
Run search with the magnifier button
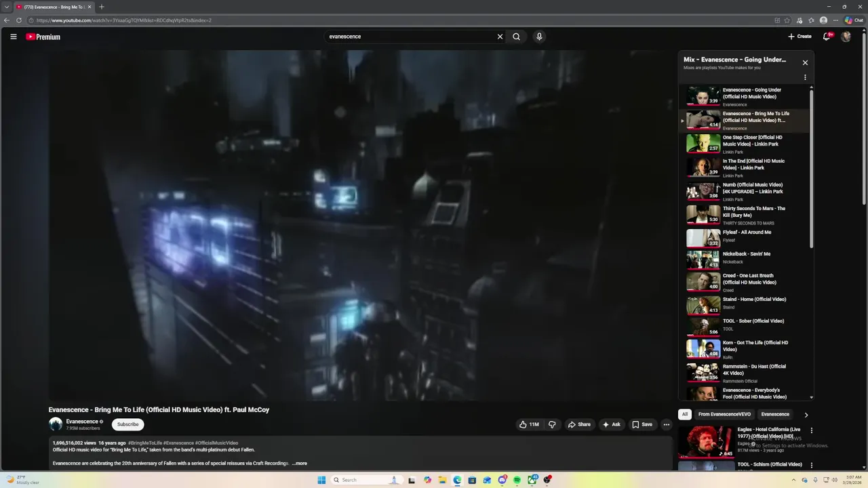click(516, 37)
